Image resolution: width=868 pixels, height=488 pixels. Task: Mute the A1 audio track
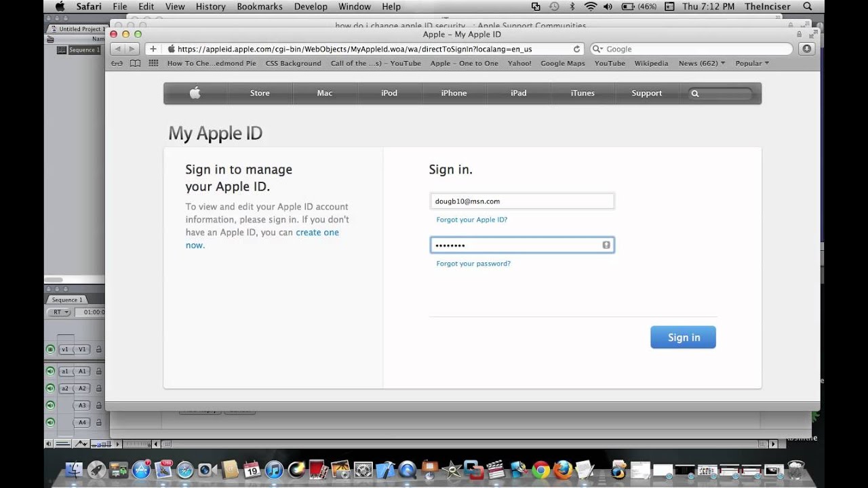50,371
